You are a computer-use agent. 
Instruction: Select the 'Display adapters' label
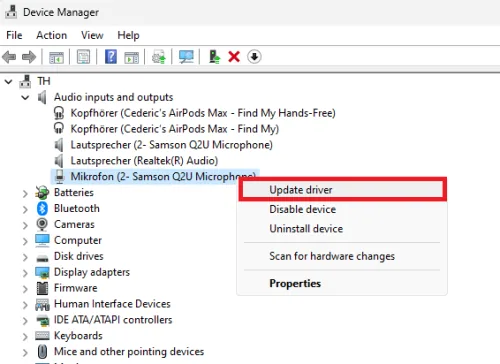tap(92, 272)
